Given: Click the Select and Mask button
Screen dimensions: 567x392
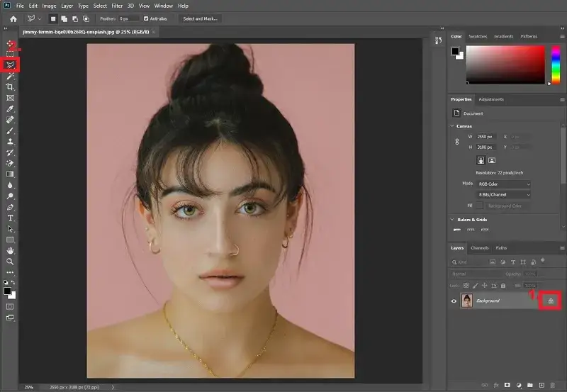Looking at the screenshot, I should pos(200,18).
